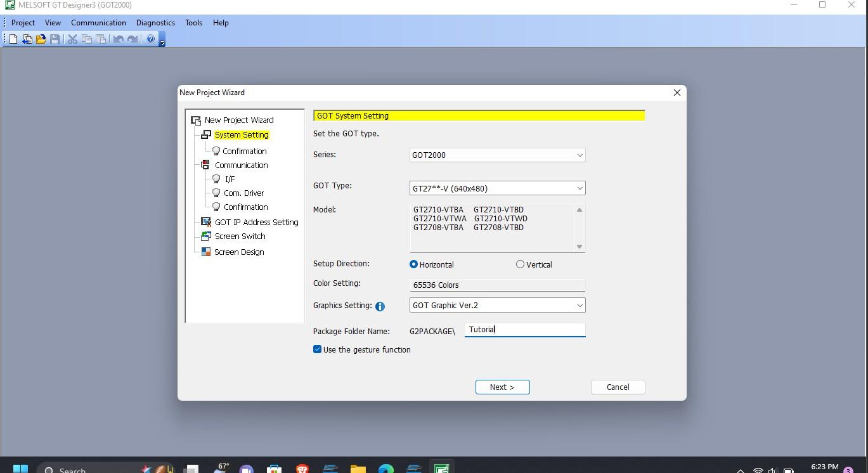This screenshot has width=868, height=473.
Task: Click the grayed Save icon
Action: click(55, 39)
